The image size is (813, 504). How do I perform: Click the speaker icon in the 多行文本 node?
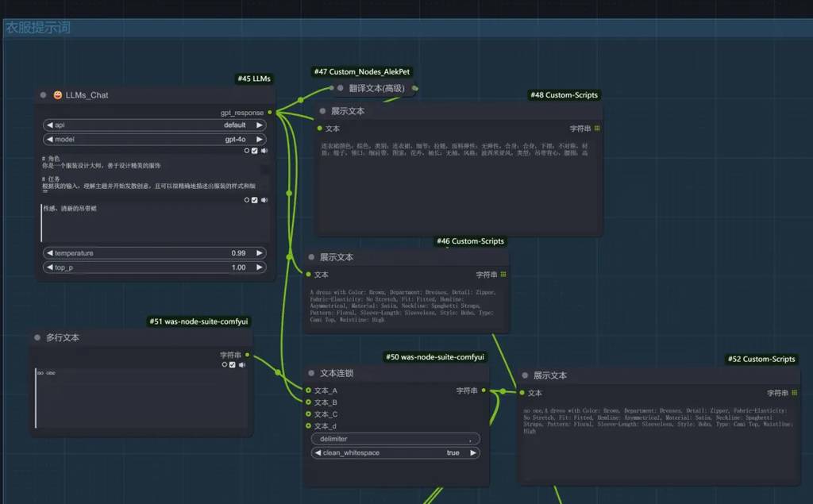point(242,365)
